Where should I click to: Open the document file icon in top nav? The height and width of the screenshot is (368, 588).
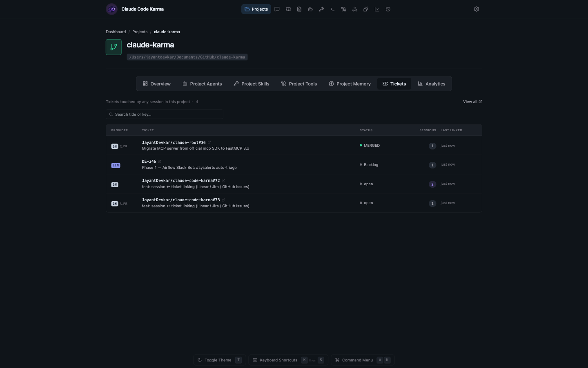point(299,9)
